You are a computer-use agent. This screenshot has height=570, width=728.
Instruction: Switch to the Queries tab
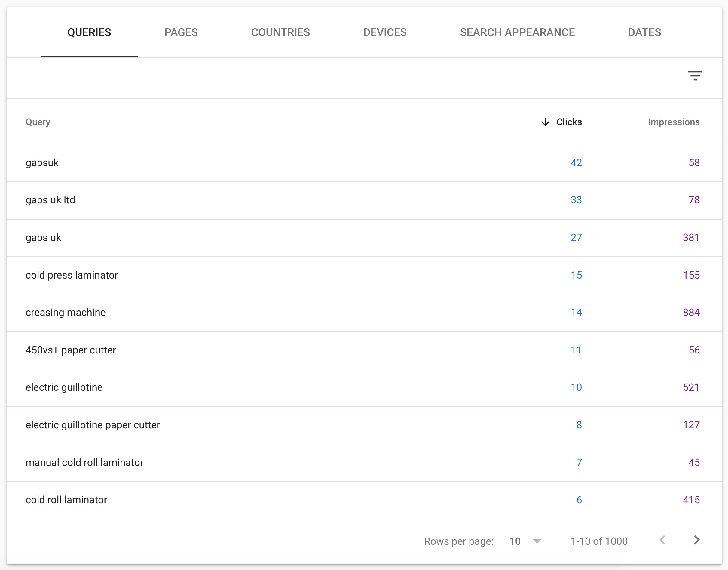[89, 32]
